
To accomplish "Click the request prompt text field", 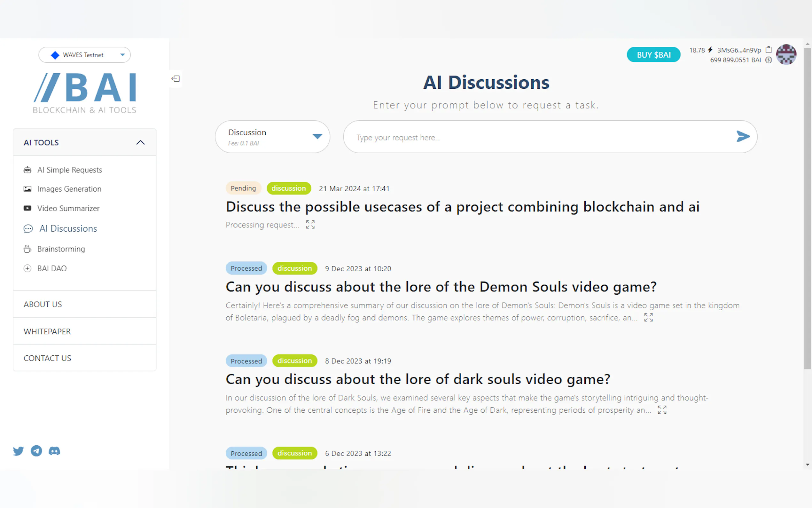I will click(x=537, y=138).
